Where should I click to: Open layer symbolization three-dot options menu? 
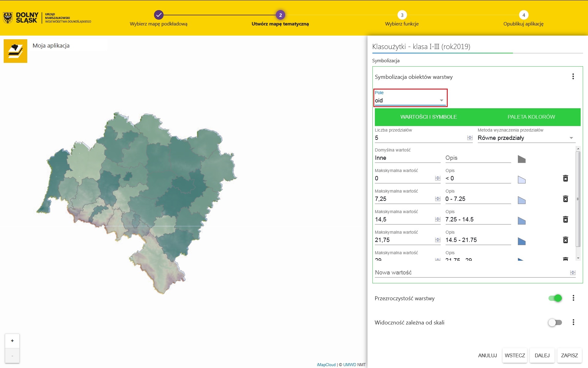click(x=573, y=77)
